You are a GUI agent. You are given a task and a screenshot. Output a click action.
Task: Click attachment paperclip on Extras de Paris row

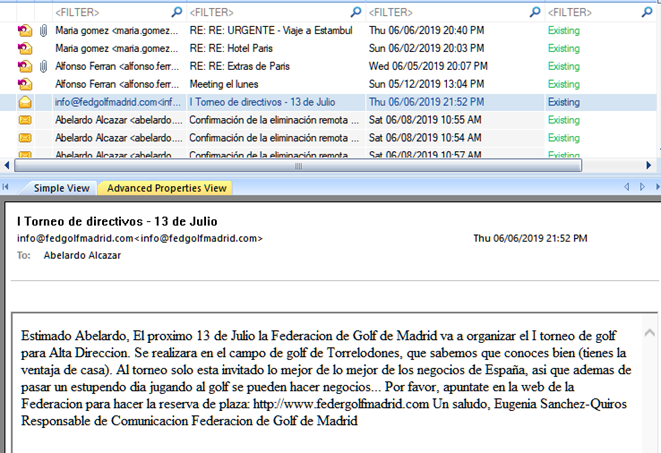pyautogui.click(x=43, y=66)
